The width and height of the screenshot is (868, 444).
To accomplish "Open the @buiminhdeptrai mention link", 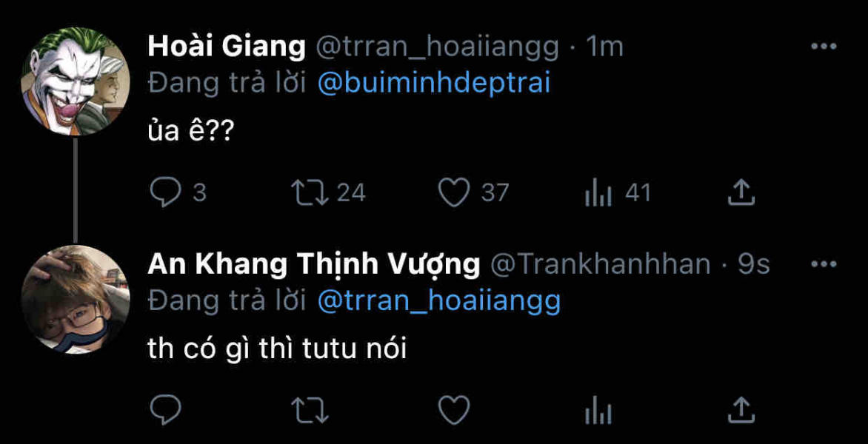I will tap(433, 83).
